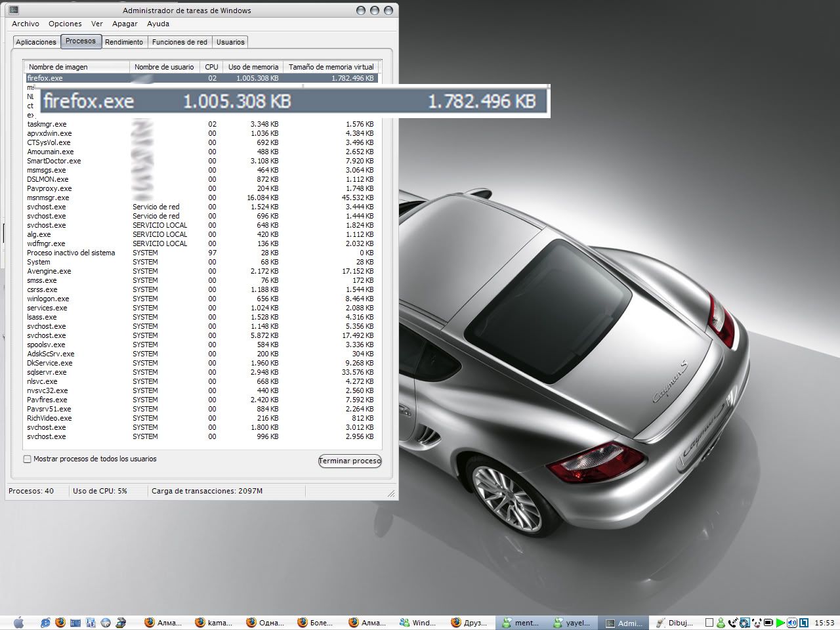Switch to the Aplicaciones tab

point(36,42)
